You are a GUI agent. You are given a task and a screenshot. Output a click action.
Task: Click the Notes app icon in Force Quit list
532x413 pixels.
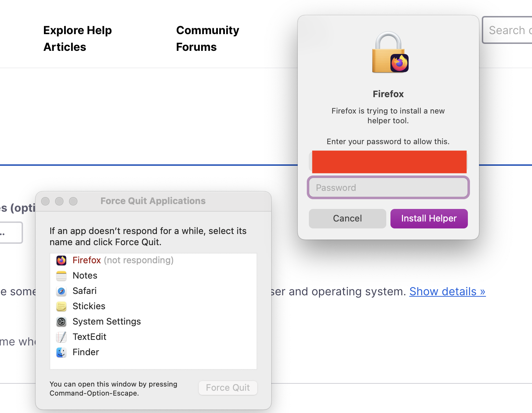point(61,275)
